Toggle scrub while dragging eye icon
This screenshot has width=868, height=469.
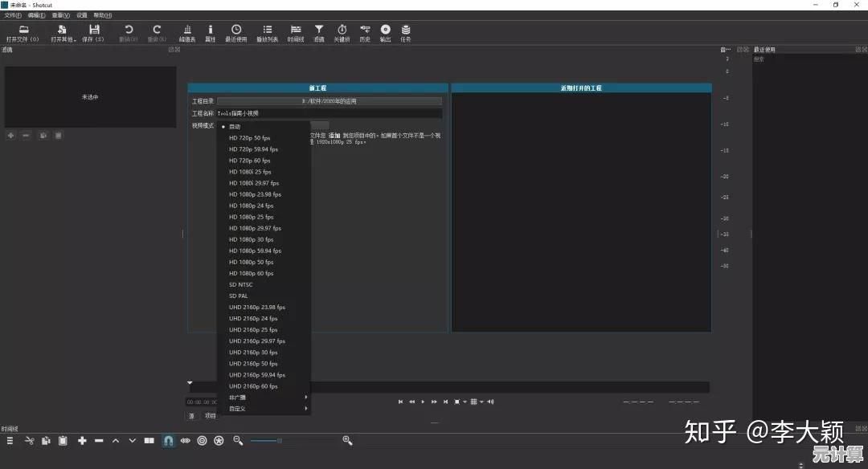click(185, 440)
